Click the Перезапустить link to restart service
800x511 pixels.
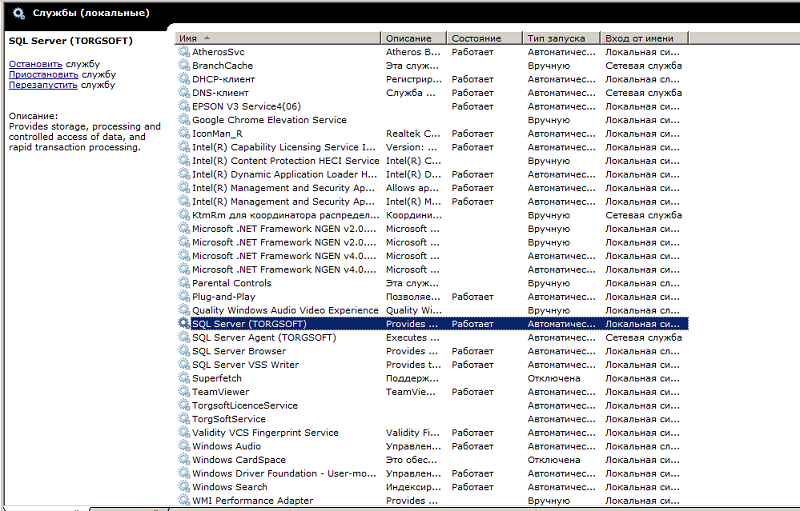coord(44,86)
